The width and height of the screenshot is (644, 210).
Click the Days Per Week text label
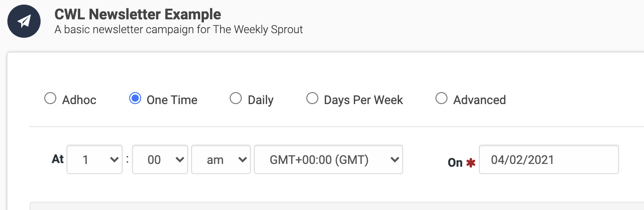[364, 100]
